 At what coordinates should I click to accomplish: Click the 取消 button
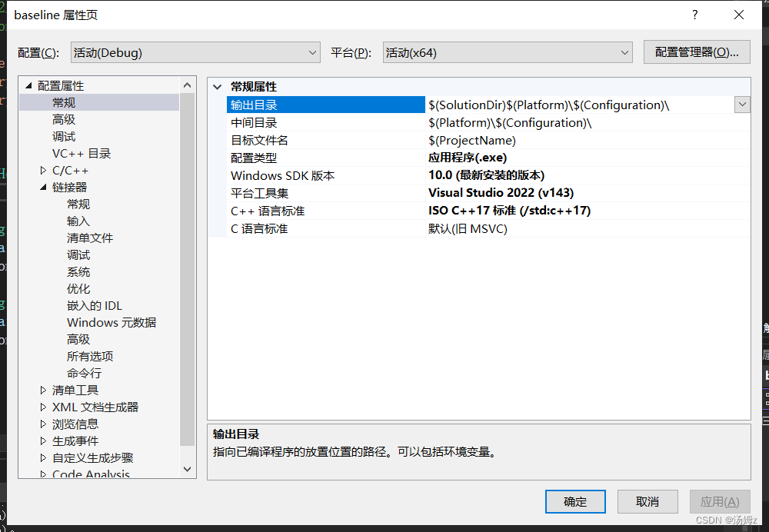647,501
